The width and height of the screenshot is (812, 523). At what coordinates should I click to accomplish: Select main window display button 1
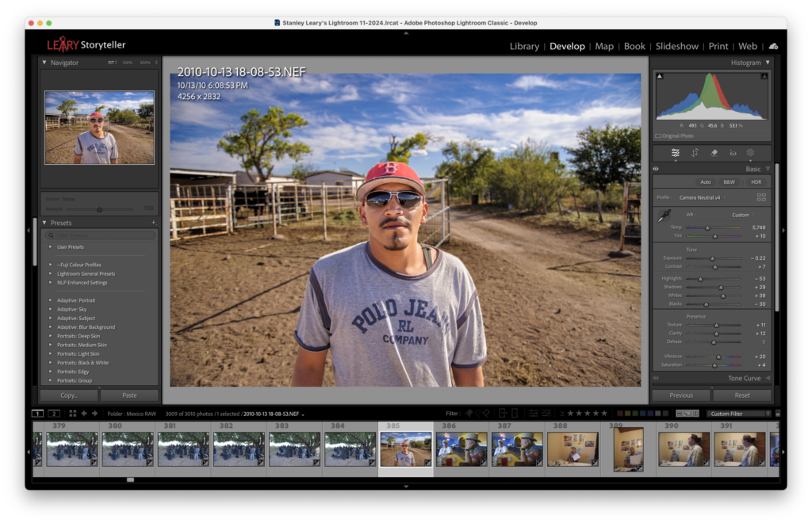[x=38, y=414]
